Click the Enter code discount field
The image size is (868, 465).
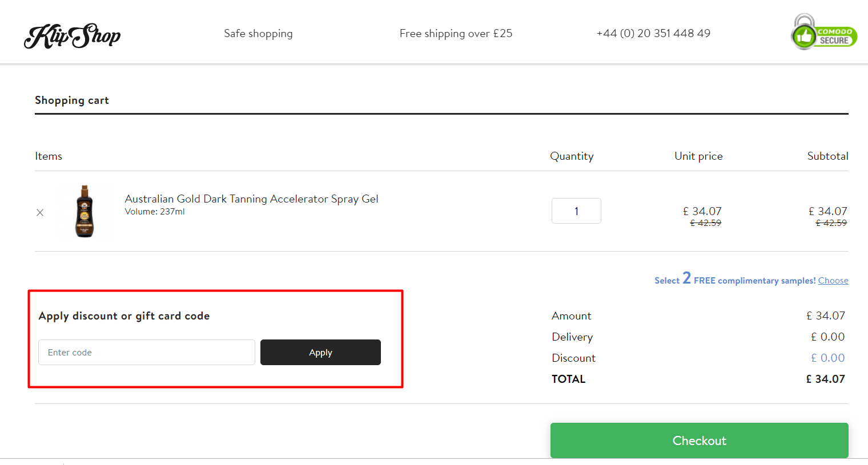(x=146, y=352)
